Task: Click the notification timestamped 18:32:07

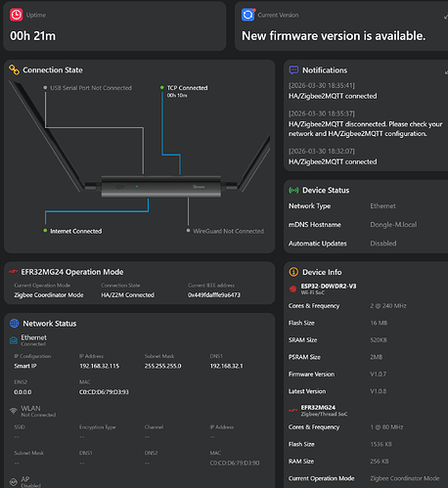Action: pos(333,156)
